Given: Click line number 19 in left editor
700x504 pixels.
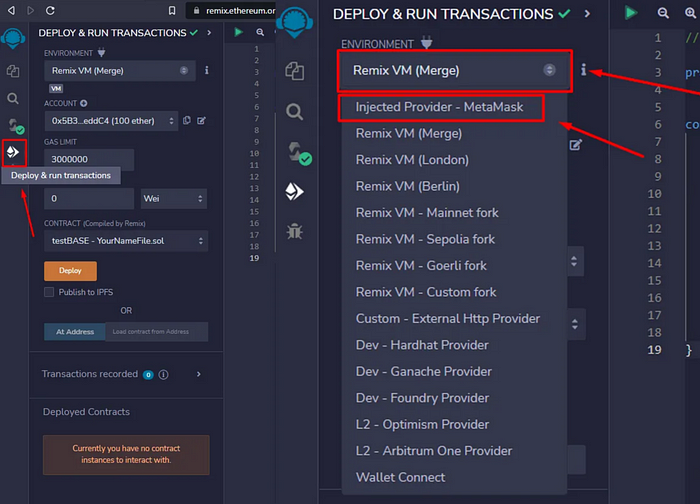Looking at the screenshot, I should (x=254, y=258).
